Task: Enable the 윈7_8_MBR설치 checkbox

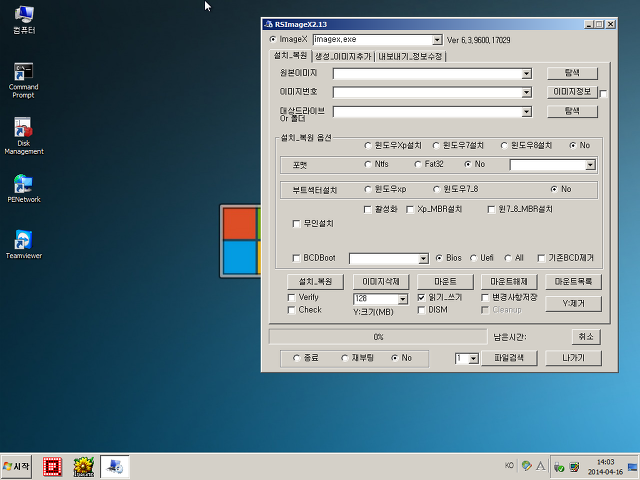Action: (491, 210)
